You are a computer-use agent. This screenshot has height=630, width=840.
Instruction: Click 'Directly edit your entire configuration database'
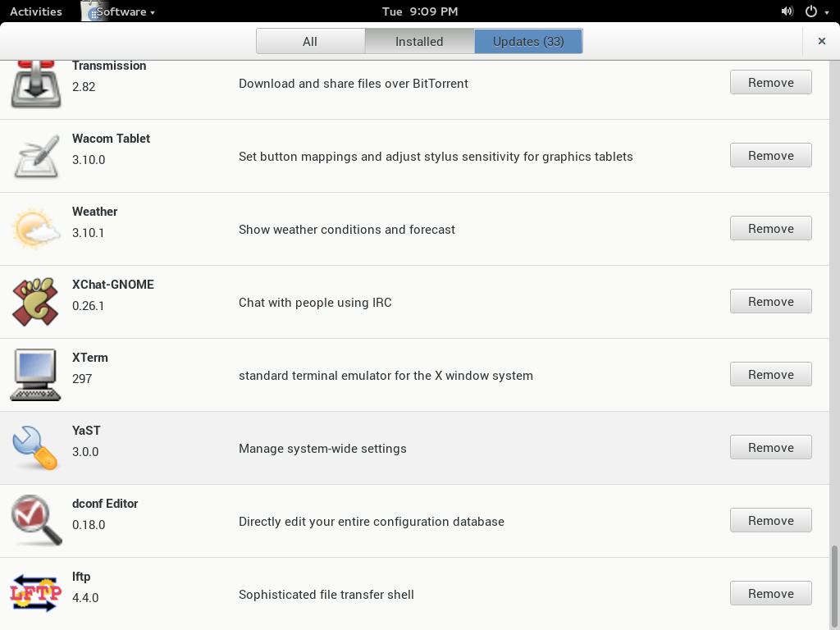pyautogui.click(x=372, y=521)
